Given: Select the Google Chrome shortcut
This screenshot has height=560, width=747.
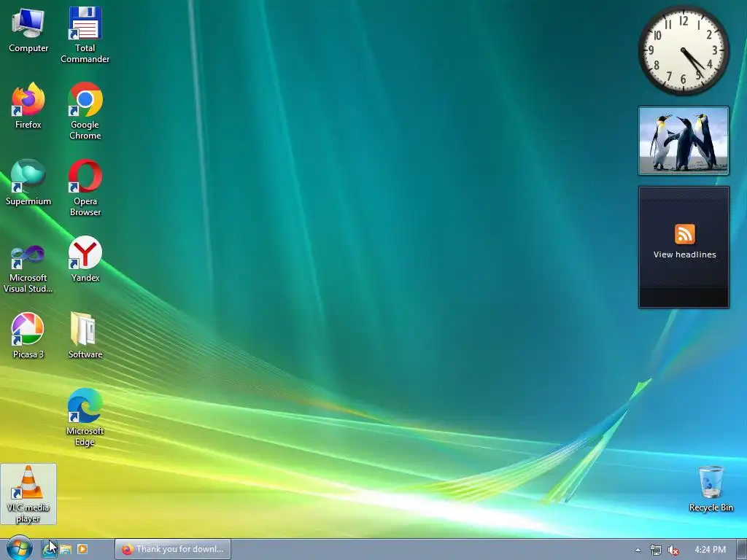Looking at the screenshot, I should coord(85,112).
